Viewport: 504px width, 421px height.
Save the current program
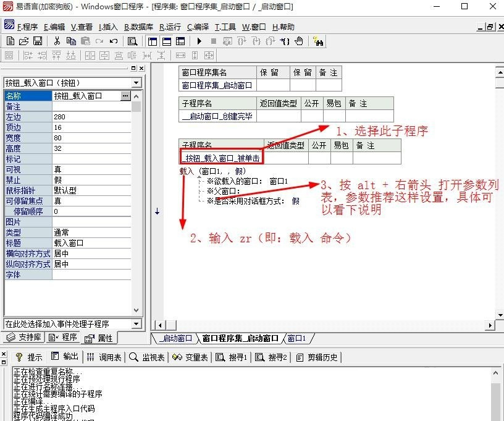tap(38, 41)
